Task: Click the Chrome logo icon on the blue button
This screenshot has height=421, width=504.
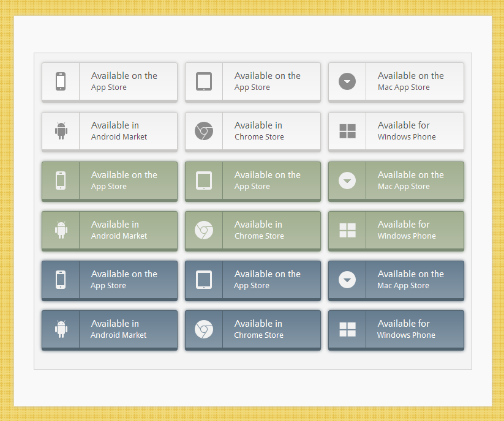Action: tap(204, 329)
